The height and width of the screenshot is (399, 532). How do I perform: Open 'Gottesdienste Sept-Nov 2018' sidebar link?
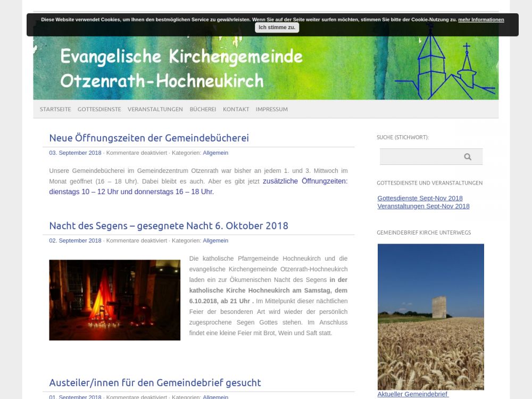pyautogui.click(x=420, y=198)
